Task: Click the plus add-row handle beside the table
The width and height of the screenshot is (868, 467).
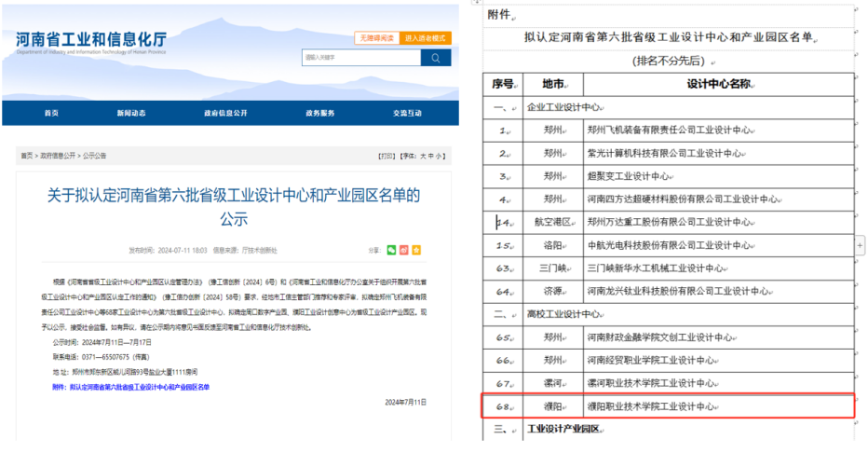Action: (x=860, y=245)
